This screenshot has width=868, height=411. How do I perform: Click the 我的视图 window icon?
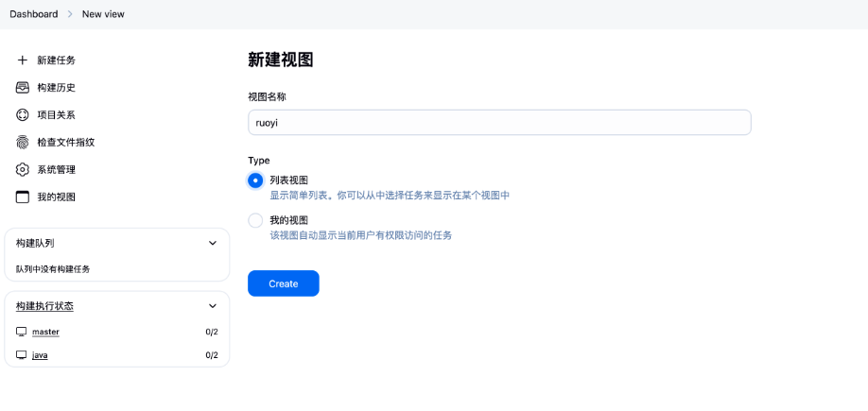(x=23, y=197)
